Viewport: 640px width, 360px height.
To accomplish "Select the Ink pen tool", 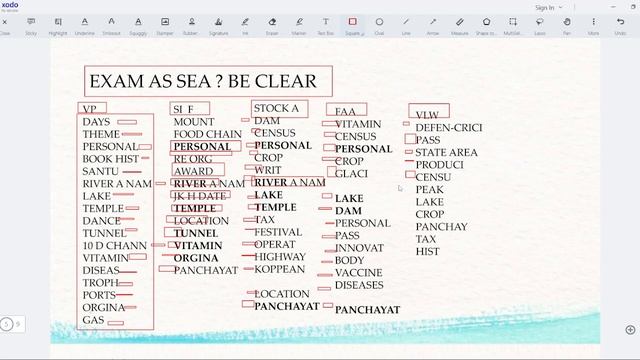I will 245,25.
